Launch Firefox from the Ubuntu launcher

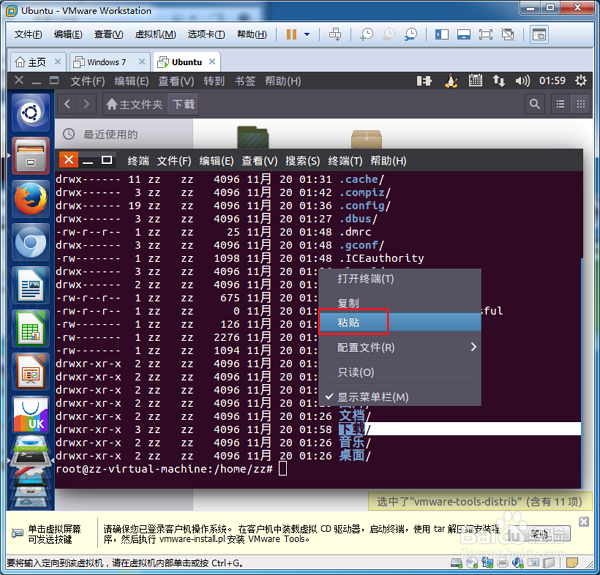coord(31,199)
